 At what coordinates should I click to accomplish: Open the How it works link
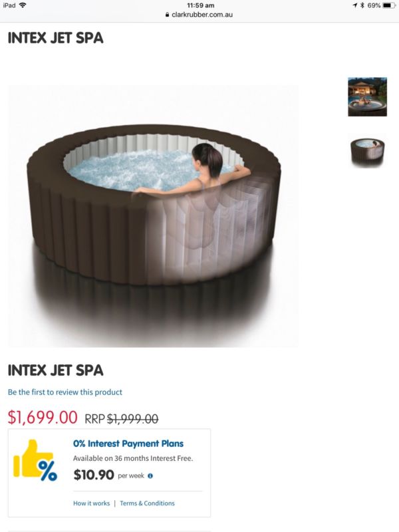tap(92, 503)
